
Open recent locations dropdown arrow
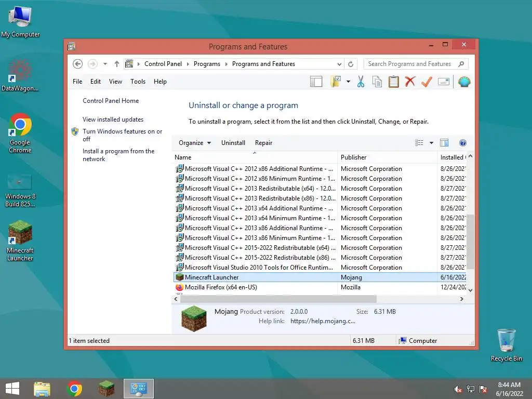[x=105, y=64]
